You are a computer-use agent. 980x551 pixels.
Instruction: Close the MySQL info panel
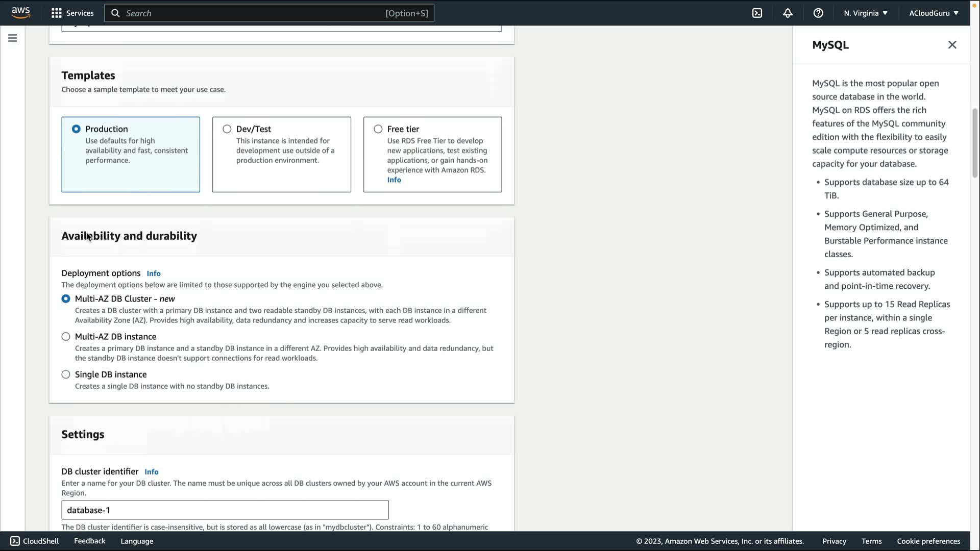pyautogui.click(x=952, y=45)
